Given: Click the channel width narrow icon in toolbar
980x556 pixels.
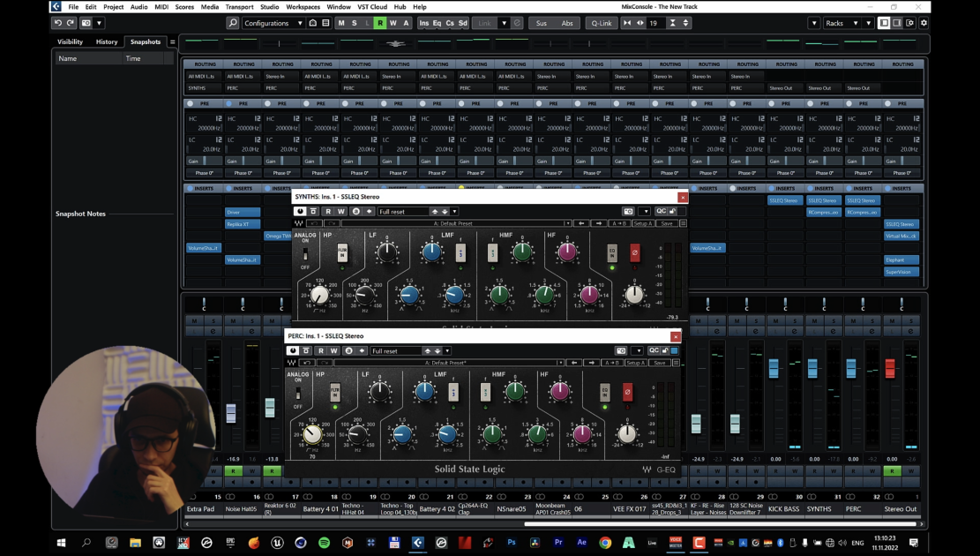Looking at the screenshot, I should [627, 23].
